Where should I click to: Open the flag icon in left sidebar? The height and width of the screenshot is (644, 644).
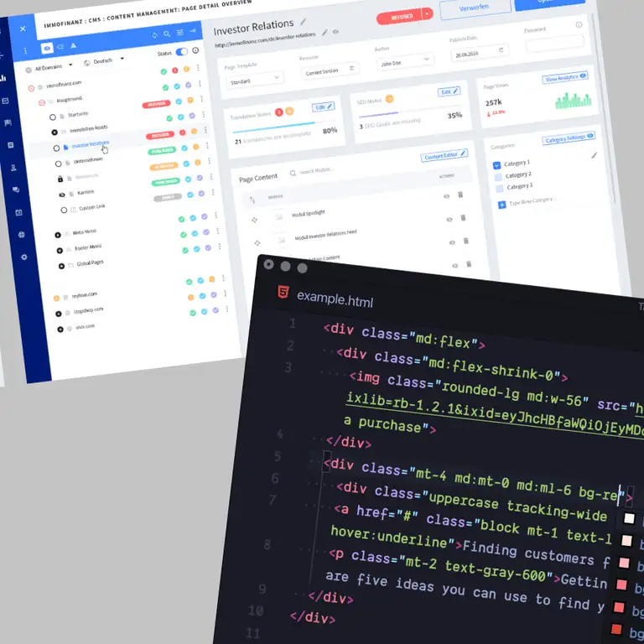point(8,122)
